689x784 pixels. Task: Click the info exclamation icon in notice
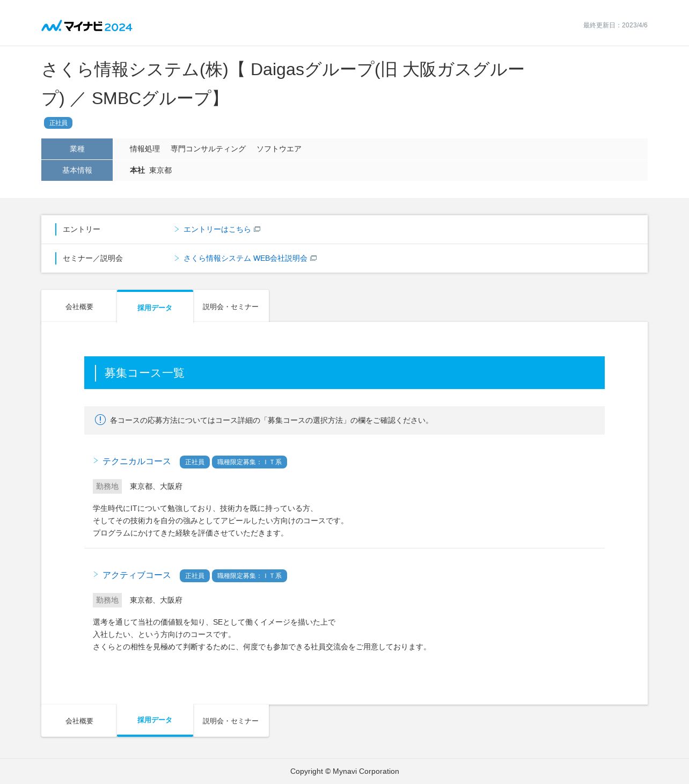click(100, 420)
